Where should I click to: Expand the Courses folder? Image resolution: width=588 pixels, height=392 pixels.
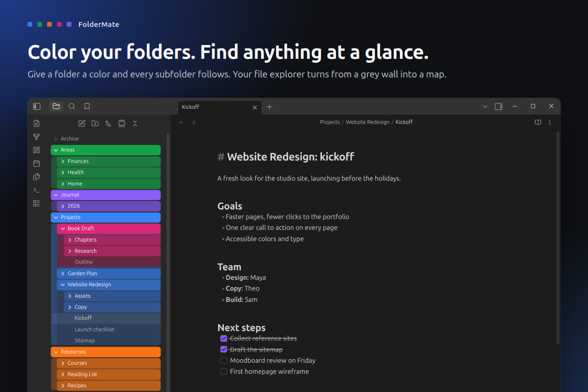[x=109, y=363]
